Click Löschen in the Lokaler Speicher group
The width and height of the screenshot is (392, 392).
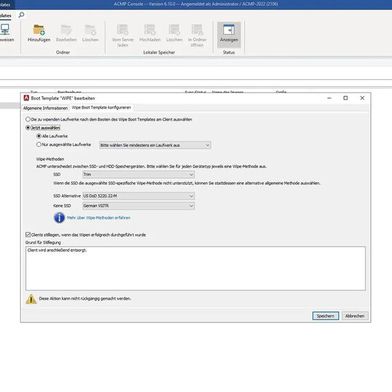(174, 33)
